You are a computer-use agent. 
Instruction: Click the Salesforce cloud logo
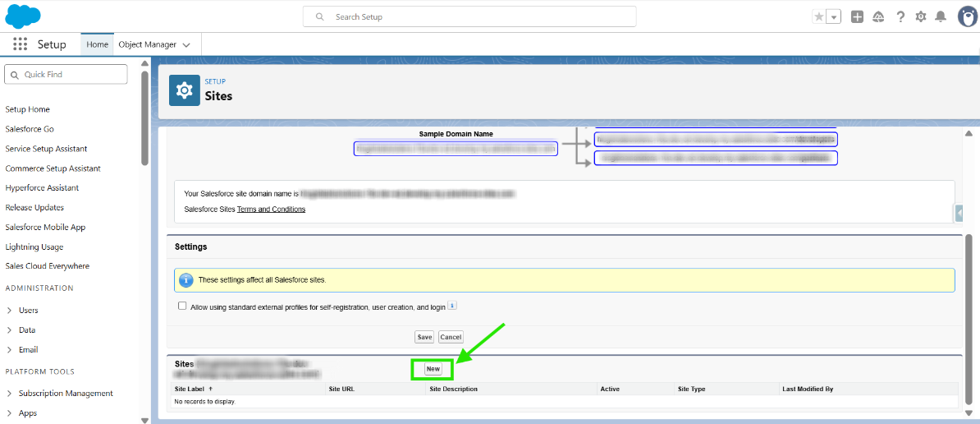(x=23, y=16)
